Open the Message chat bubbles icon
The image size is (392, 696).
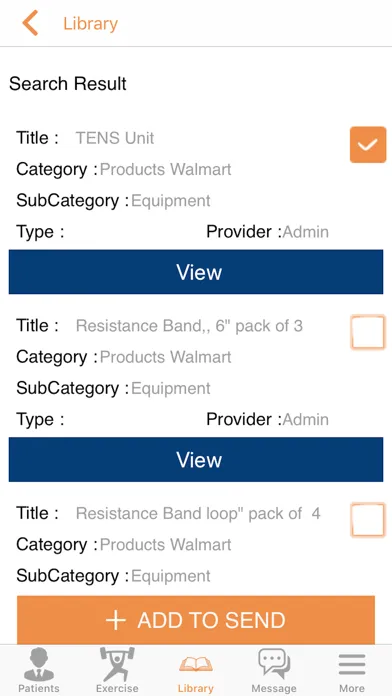pos(274,664)
